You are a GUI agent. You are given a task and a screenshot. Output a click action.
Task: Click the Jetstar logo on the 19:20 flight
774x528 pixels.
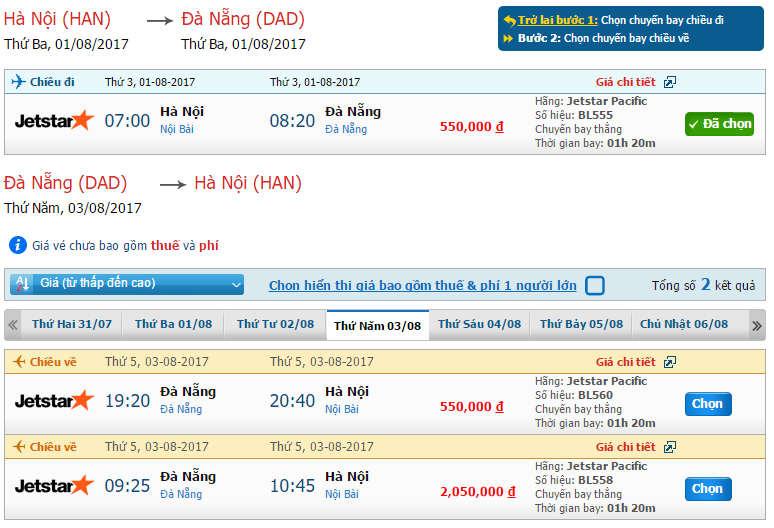point(54,400)
